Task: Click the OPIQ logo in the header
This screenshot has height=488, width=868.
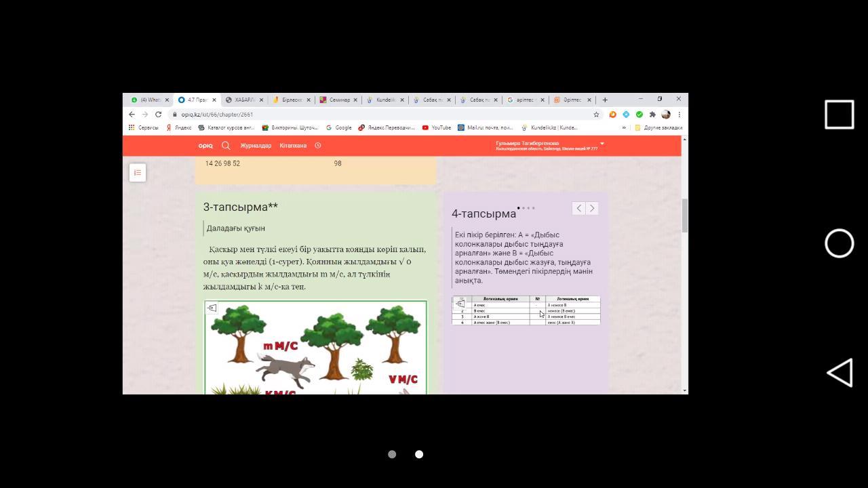Action: 205,146
